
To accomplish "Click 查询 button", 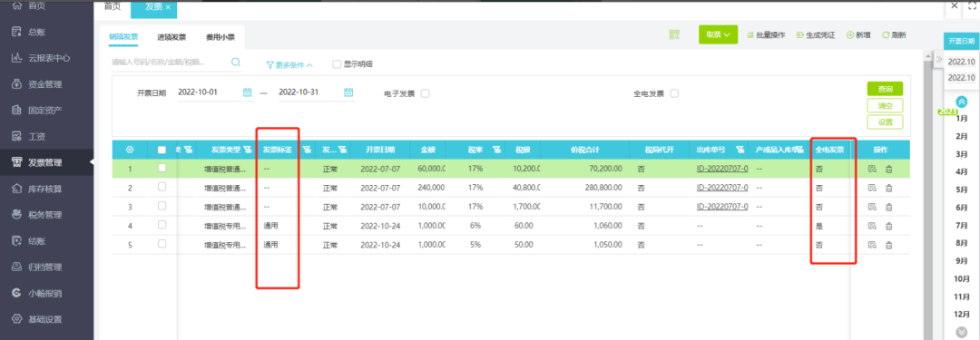I will tap(885, 89).
